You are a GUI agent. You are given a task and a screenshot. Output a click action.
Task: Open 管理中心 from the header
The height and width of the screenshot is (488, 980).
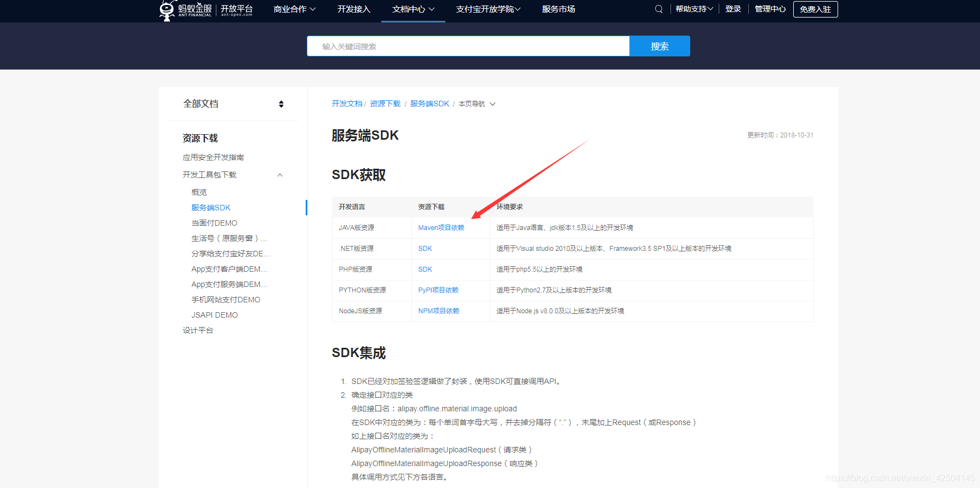pyautogui.click(x=770, y=9)
